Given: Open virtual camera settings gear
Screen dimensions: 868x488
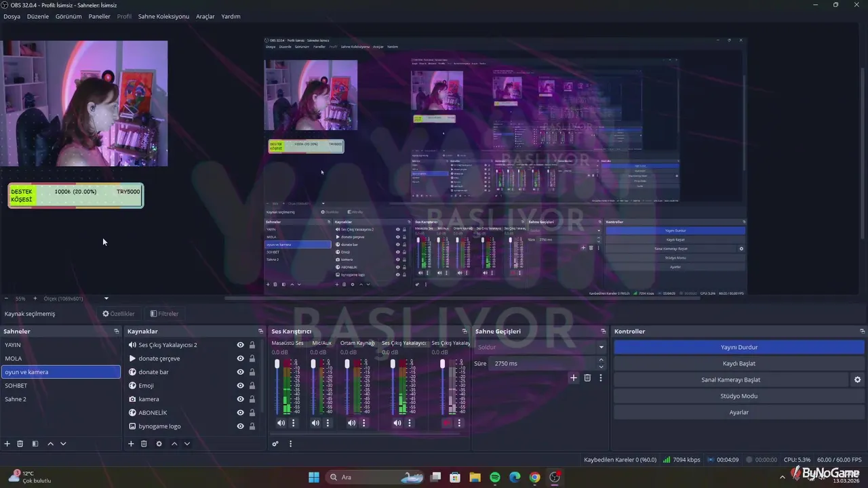Looking at the screenshot, I should point(857,380).
